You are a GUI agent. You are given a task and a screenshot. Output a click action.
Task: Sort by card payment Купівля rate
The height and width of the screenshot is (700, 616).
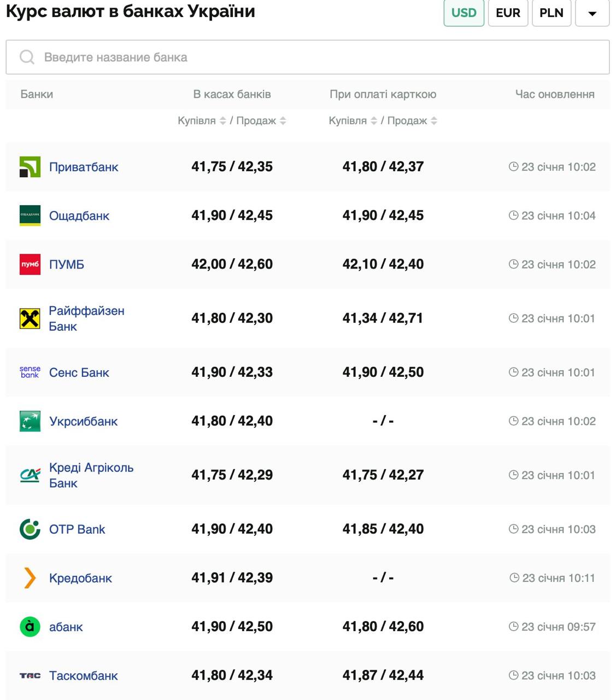coord(374,121)
